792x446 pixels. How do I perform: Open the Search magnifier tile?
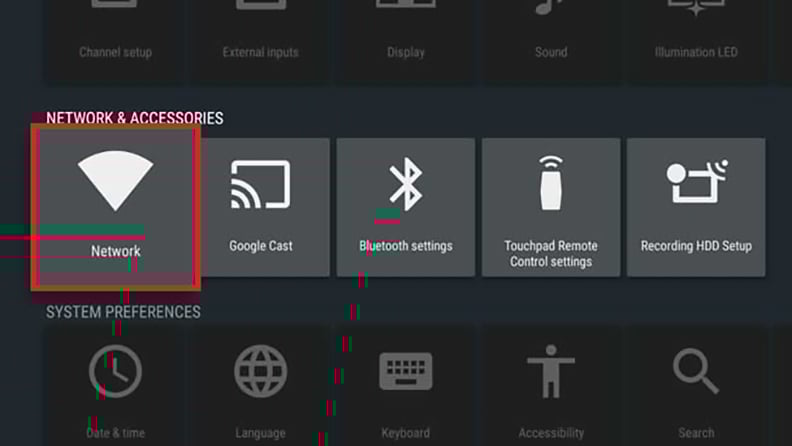coord(696,386)
